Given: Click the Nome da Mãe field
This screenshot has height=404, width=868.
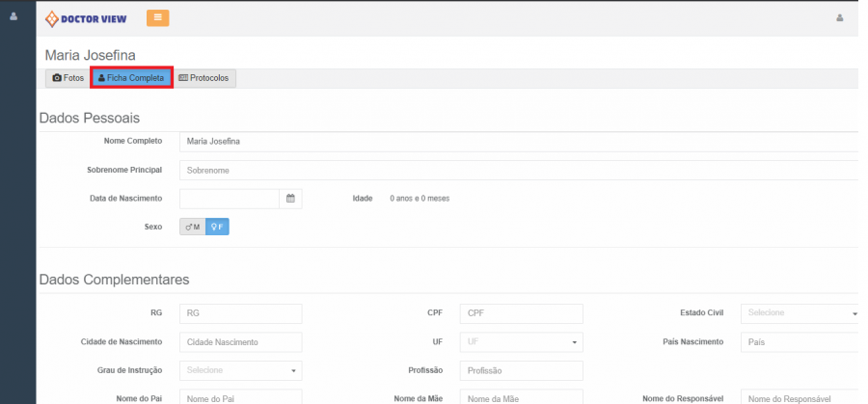Looking at the screenshot, I should point(521,397).
